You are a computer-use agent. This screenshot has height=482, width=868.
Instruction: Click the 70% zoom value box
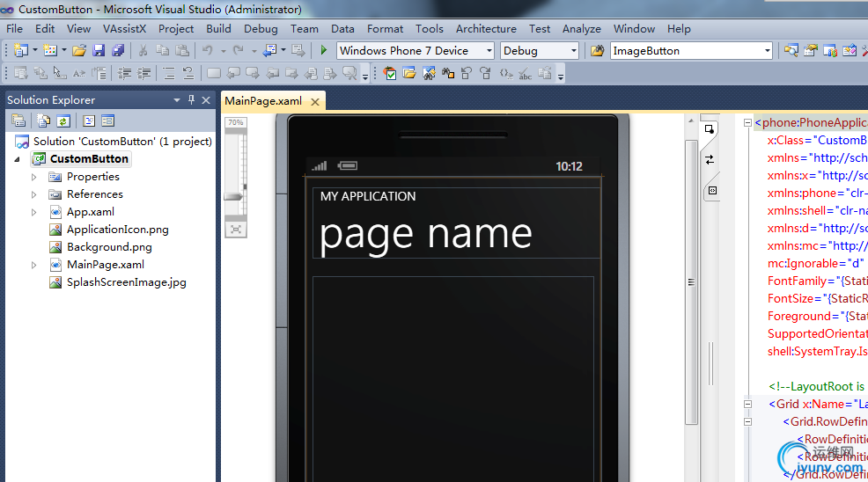click(x=236, y=122)
